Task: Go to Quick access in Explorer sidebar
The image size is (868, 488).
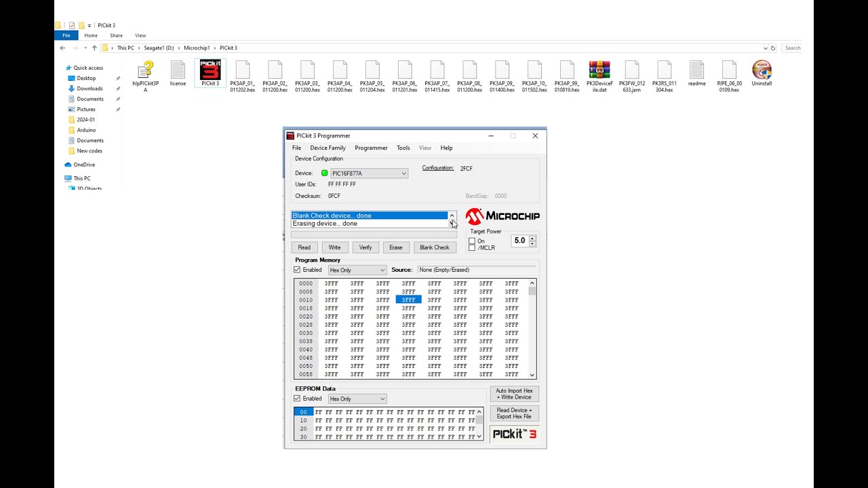Action: [x=88, y=68]
